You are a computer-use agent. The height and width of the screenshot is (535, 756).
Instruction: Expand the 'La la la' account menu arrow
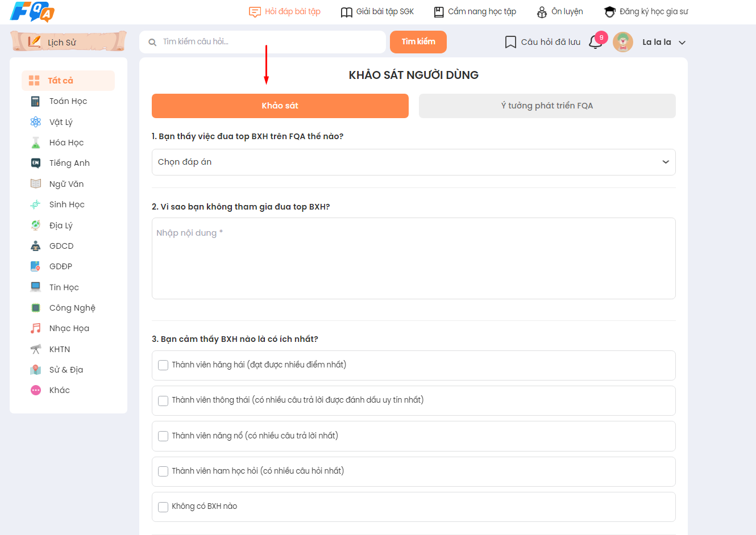tap(682, 43)
